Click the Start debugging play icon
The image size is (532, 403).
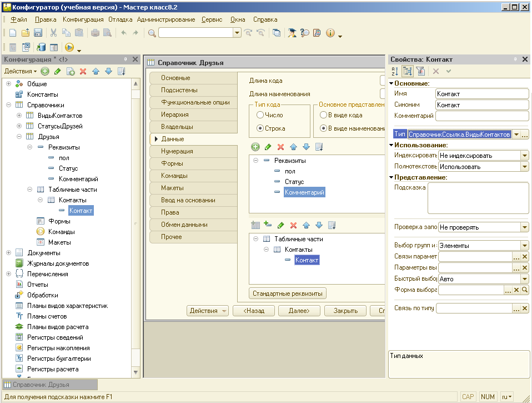[x=69, y=48]
